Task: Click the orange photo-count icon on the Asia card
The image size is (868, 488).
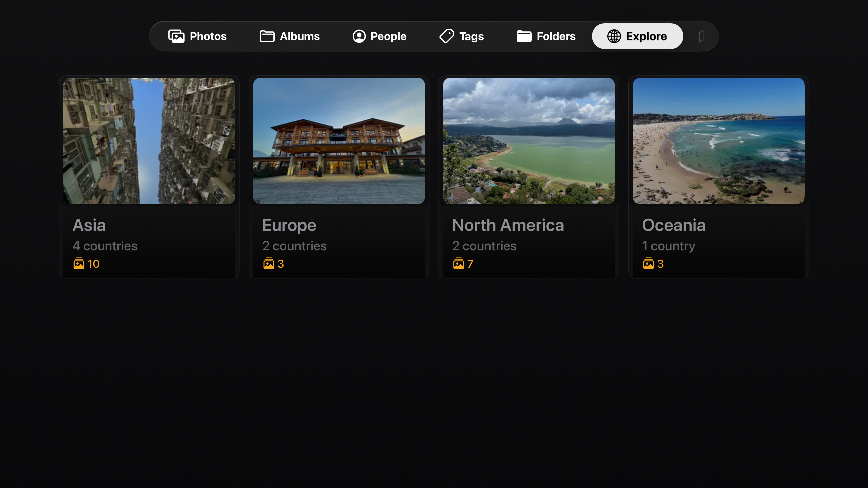Action: (x=78, y=264)
